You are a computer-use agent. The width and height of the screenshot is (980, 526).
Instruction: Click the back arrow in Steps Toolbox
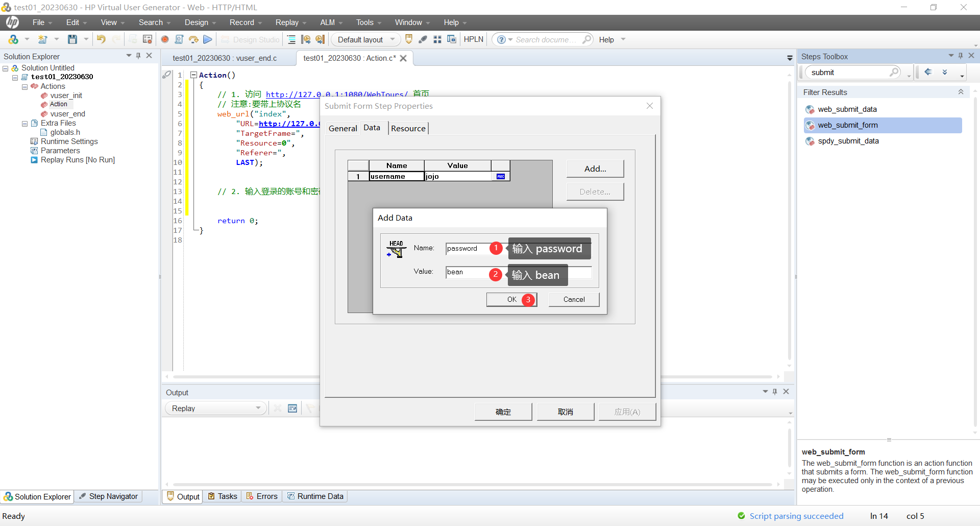click(x=928, y=72)
